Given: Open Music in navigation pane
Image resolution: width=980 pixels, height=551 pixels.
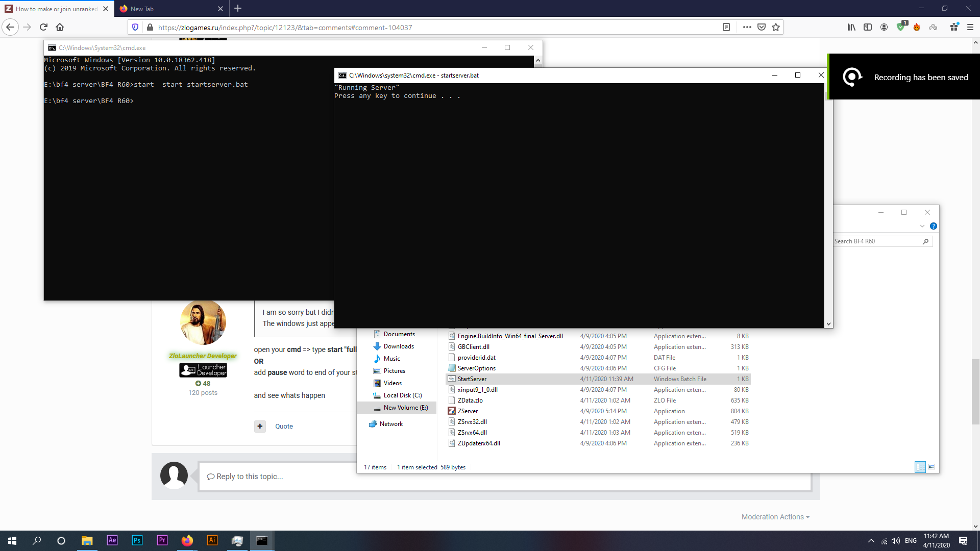Looking at the screenshot, I should (391, 359).
